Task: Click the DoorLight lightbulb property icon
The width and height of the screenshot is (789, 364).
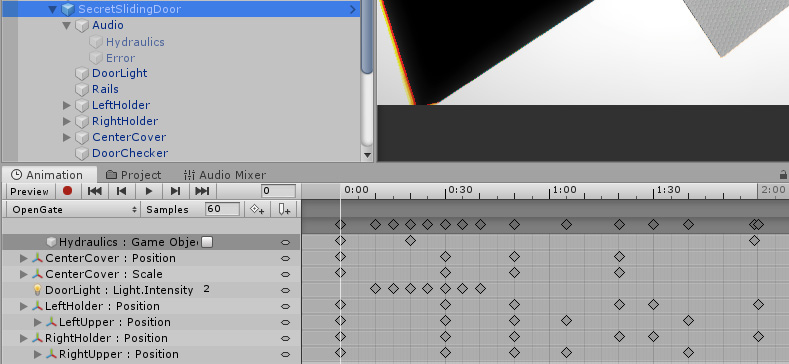Action: pos(37,290)
